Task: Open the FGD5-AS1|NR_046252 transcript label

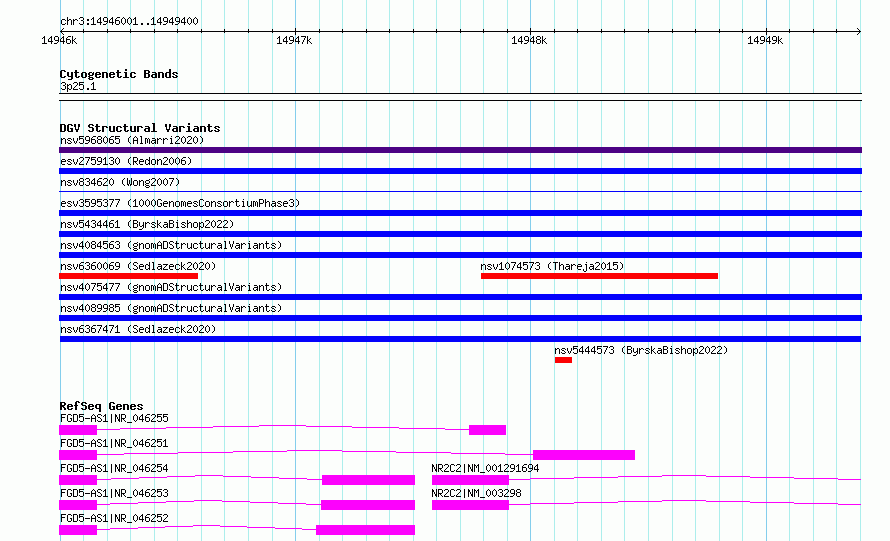Action: [x=114, y=518]
